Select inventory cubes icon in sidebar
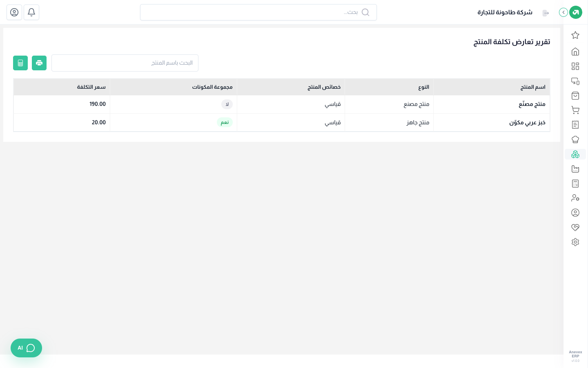 point(575,154)
